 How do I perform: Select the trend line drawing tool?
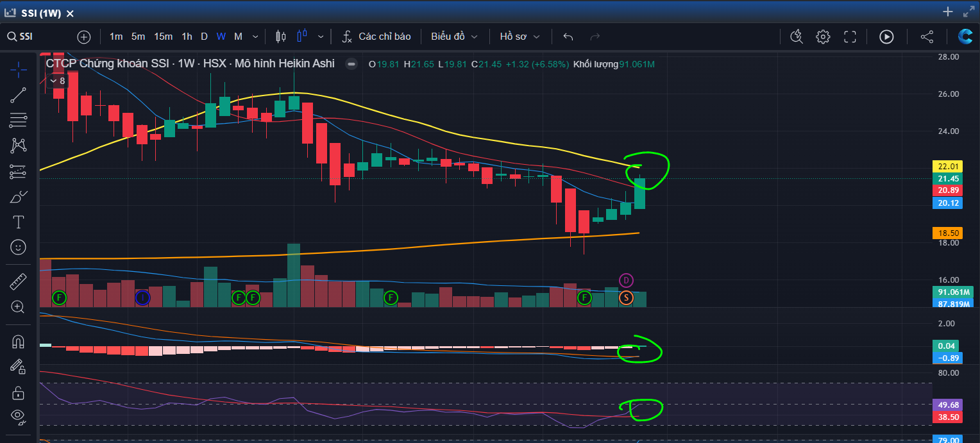coord(19,95)
